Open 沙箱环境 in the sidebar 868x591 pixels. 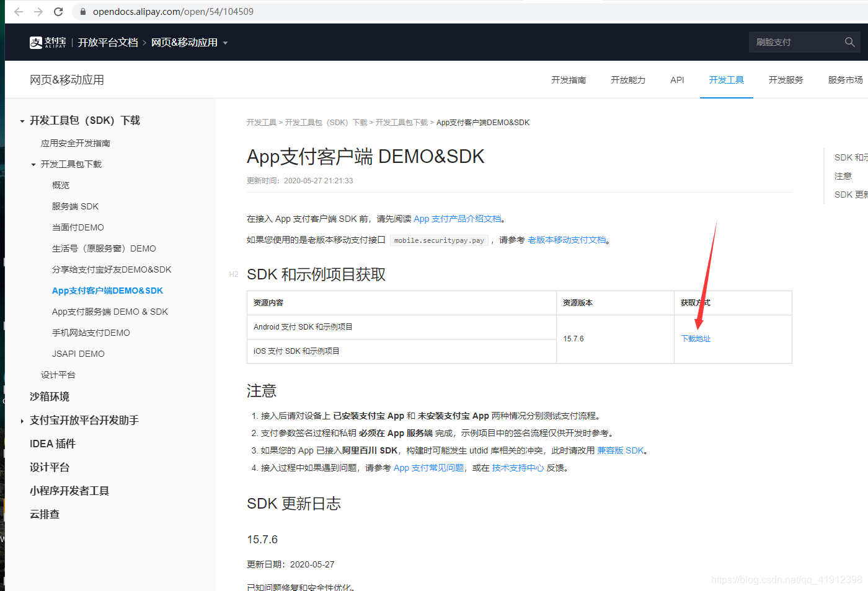tap(50, 396)
